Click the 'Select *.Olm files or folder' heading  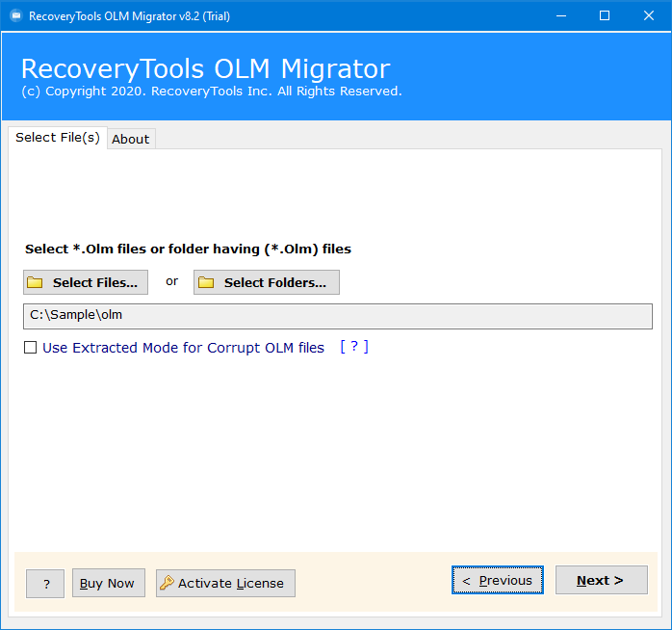[x=188, y=249]
